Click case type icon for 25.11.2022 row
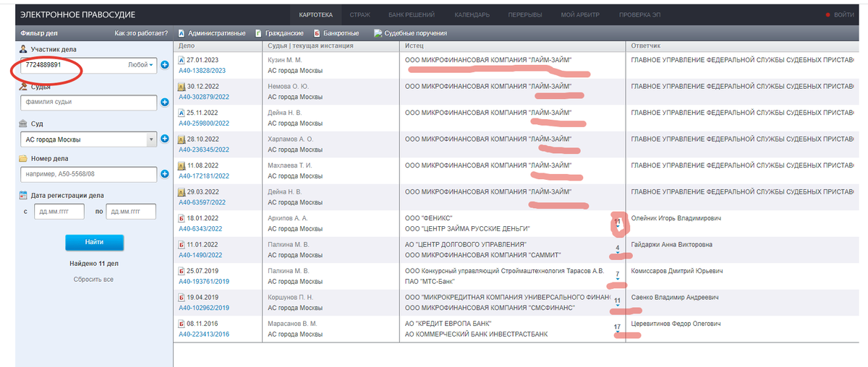Viewport: 868px width, 367px height. 182,113
